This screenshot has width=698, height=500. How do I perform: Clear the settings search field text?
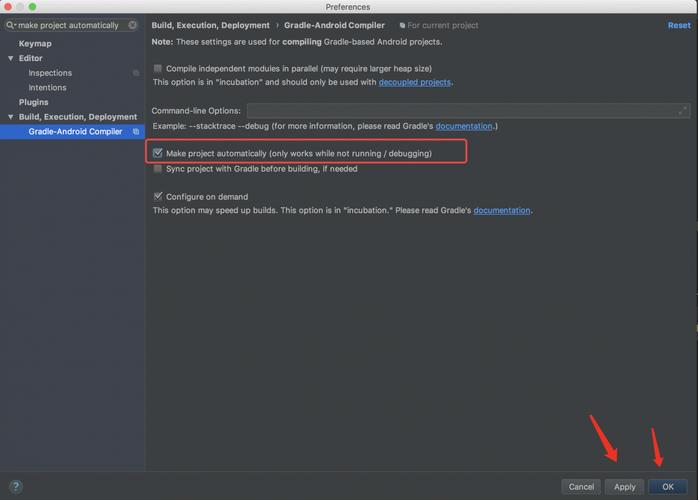tap(132, 25)
